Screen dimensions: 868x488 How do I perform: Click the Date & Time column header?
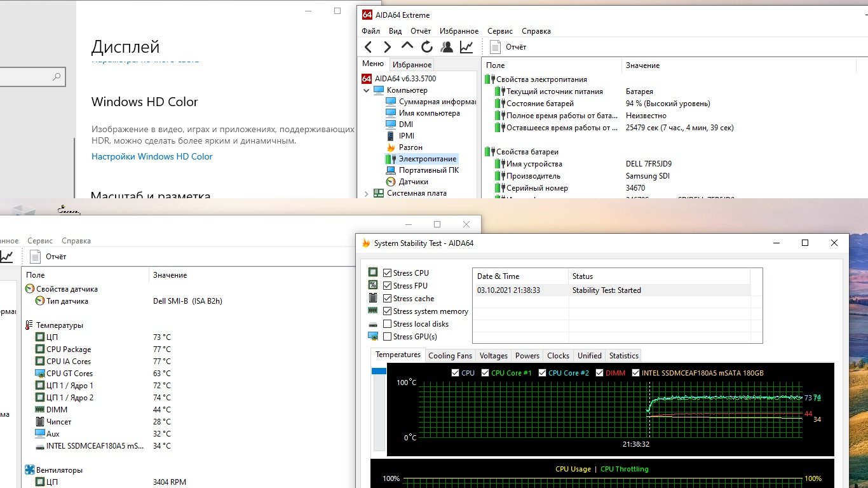[x=520, y=276]
